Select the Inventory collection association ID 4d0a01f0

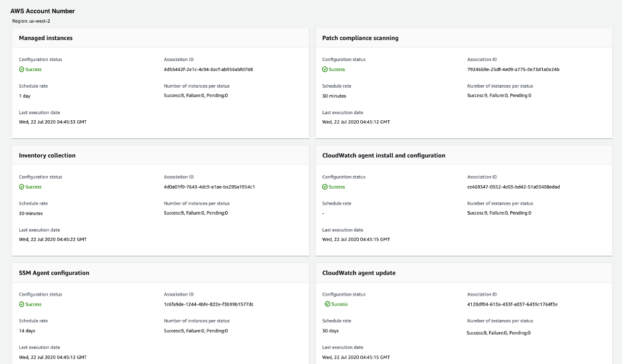(x=209, y=187)
